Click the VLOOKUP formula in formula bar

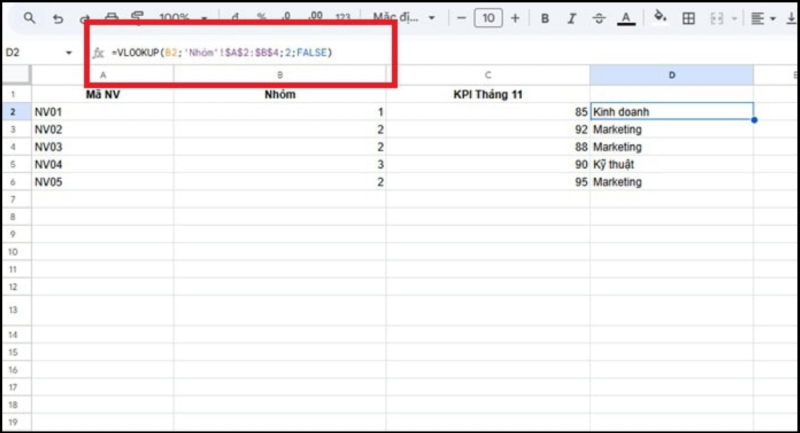tap(222, 53)
